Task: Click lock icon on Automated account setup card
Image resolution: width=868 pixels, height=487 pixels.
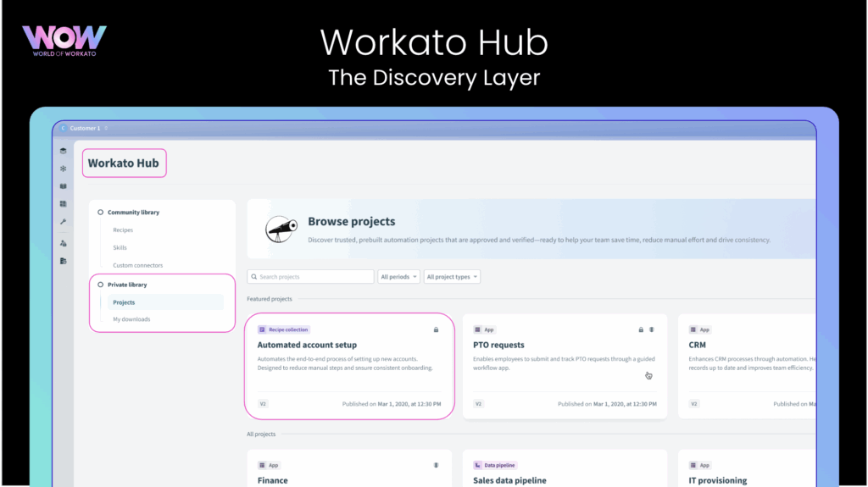Action: click(437, 329)
